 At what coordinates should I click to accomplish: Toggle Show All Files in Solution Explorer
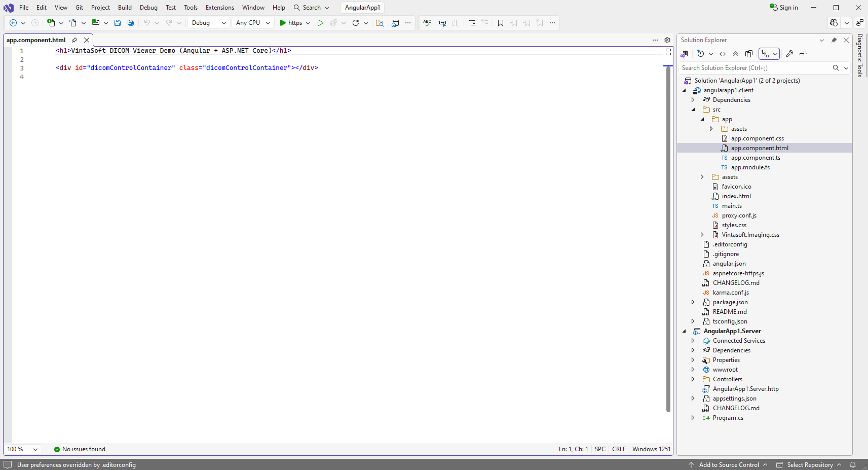[x=749, y=54]
